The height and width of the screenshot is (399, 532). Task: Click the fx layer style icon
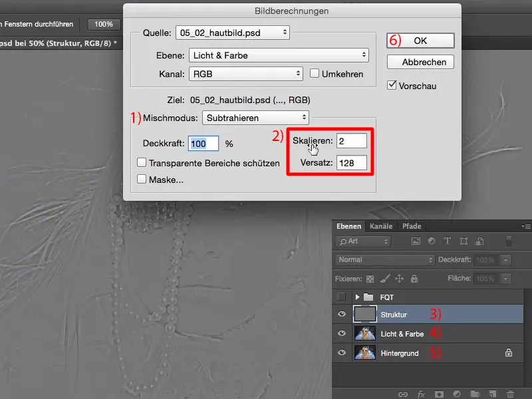[x=421, y=394]
